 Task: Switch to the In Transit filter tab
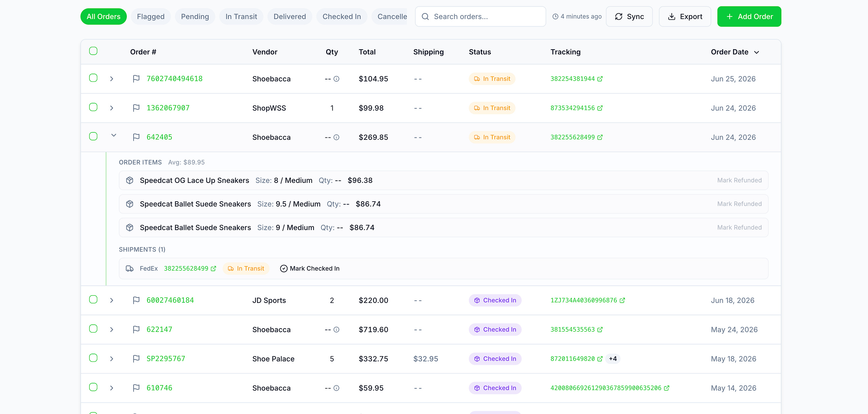click(241, 16)
